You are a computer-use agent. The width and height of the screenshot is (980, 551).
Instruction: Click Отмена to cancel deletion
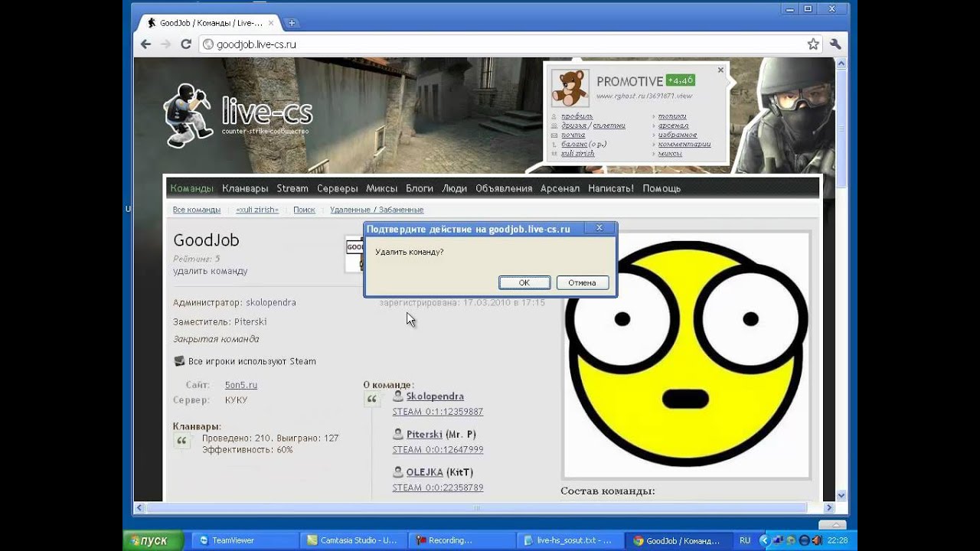pyautogui.click(x=582, y=282)
